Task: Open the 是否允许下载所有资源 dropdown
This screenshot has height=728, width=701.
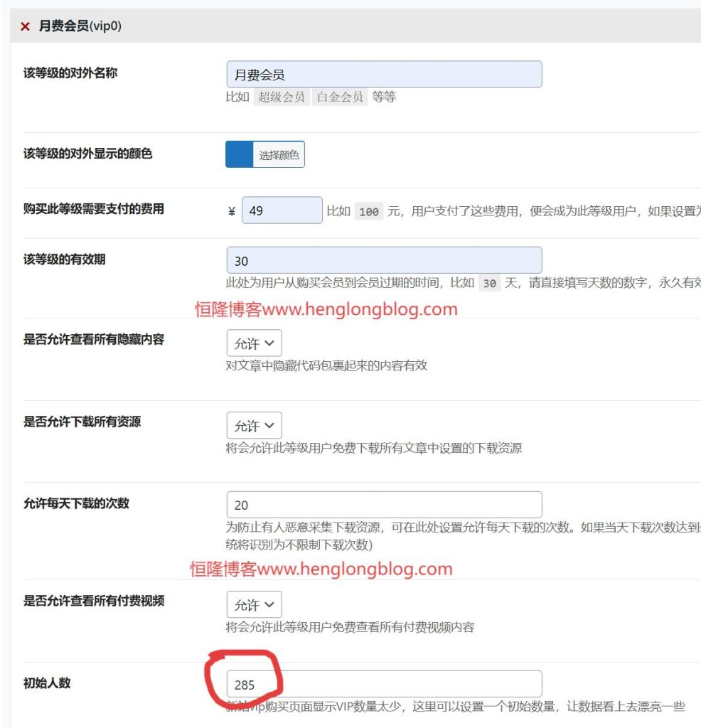Action: click(x=254, y=426)
